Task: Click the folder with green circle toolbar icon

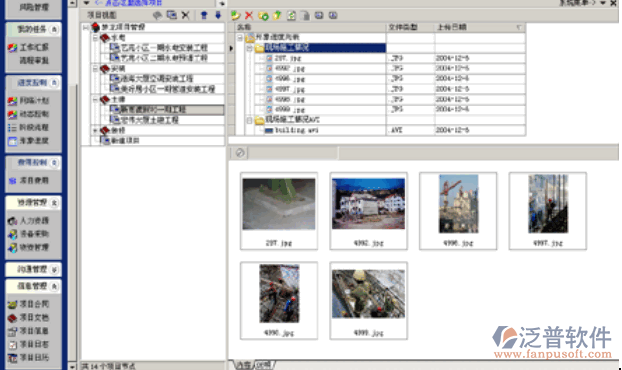Action: 263,15
